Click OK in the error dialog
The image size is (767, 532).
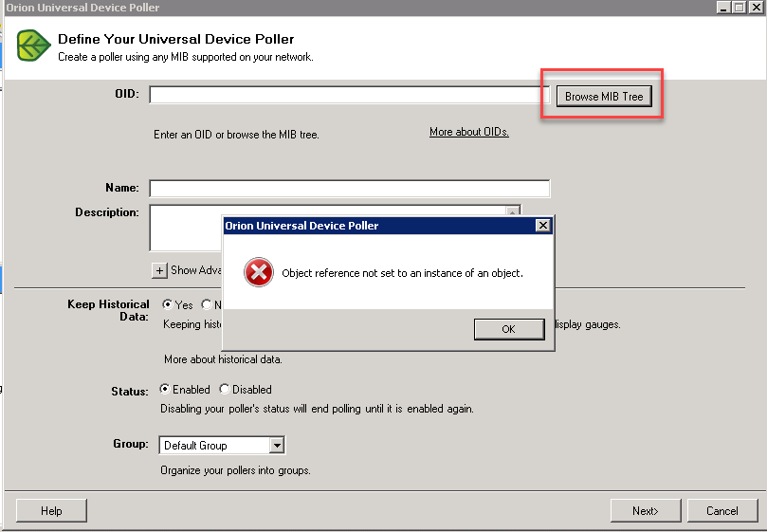click(509, 329)
